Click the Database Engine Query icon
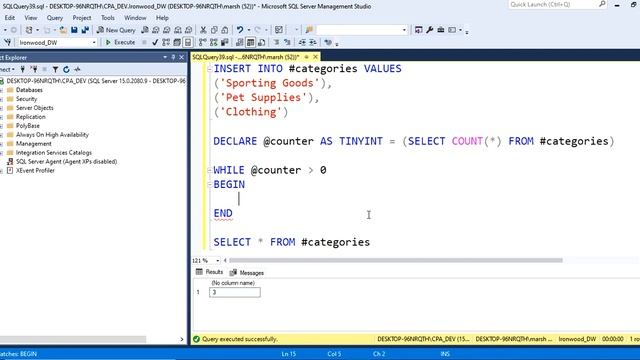This screenshot has height=360, width=640. 145,30
